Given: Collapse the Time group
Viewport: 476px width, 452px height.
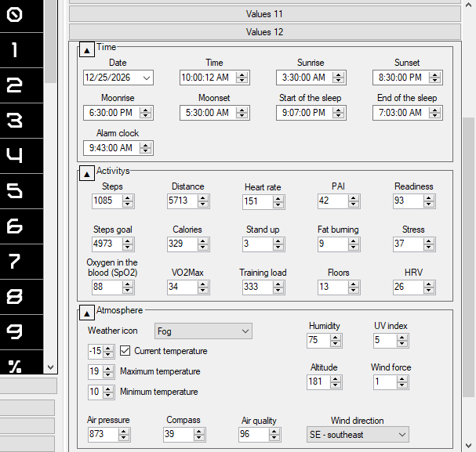Looking at the screenshot, I should (x=87, y=50).
